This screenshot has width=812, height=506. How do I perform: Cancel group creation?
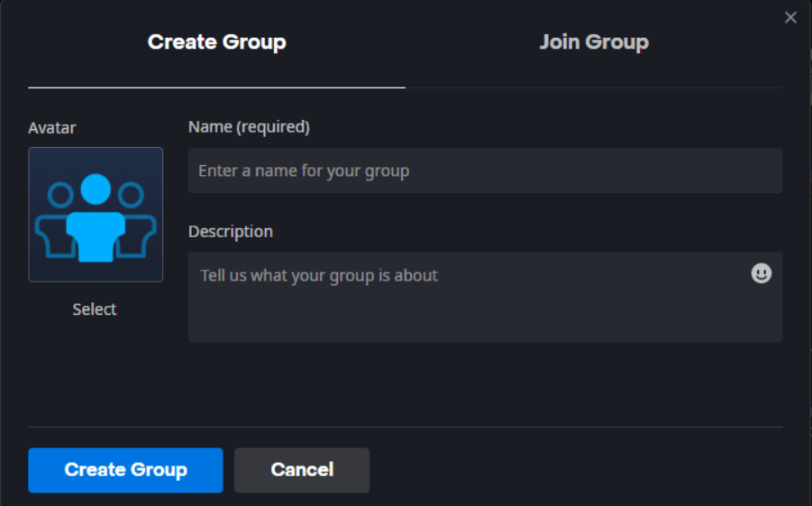[x=302, y=470]
